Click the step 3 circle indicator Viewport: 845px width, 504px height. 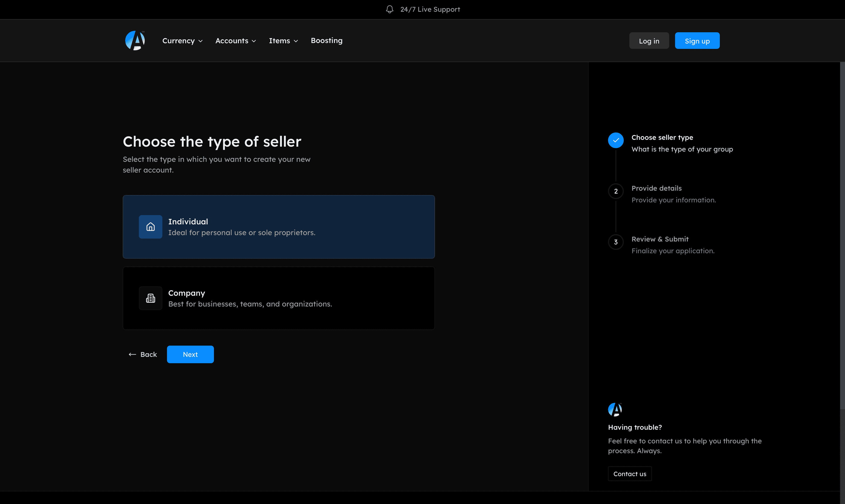tap(615, 242)
